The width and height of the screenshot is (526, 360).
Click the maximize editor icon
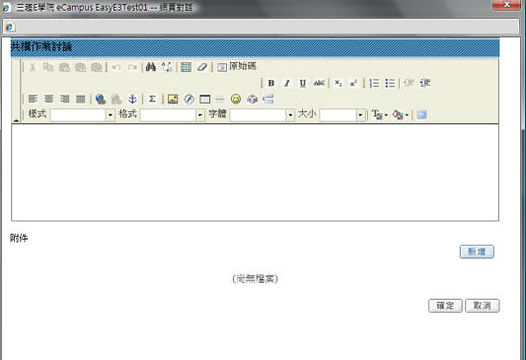(421, 115)
